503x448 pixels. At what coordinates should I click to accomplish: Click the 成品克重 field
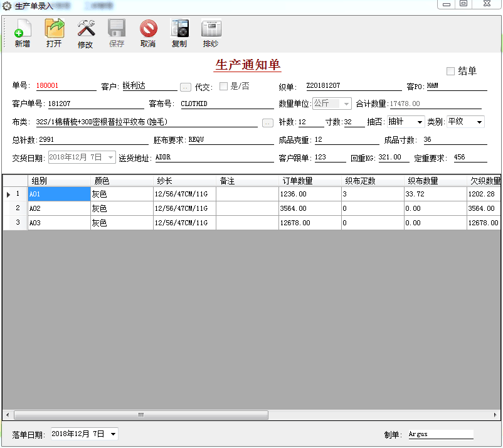(347, 140)
